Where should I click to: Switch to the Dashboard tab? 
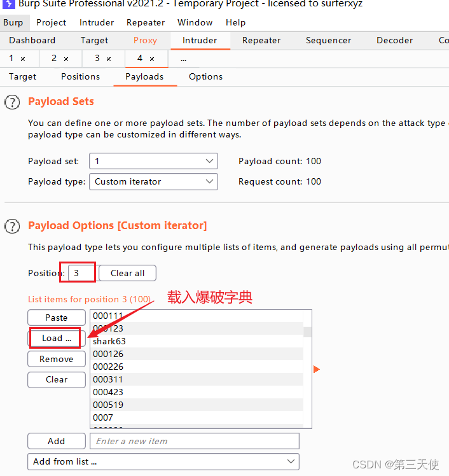click(x=32, y=40)
